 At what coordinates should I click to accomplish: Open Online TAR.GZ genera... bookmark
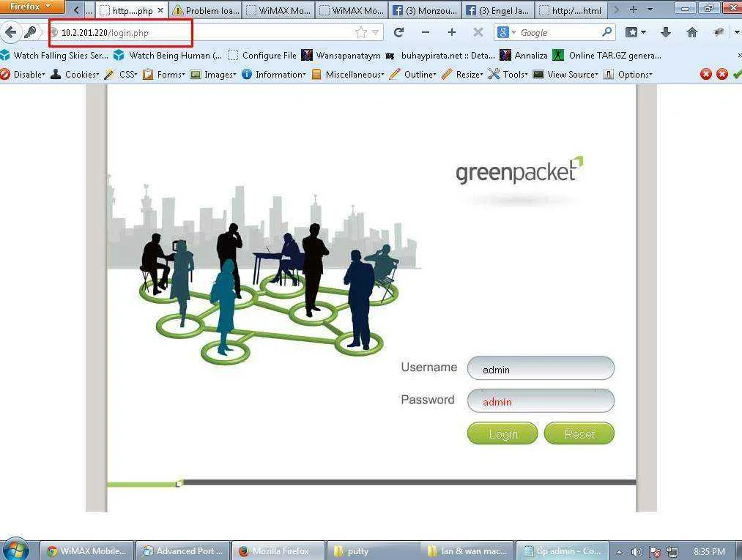tap(606, 56)
